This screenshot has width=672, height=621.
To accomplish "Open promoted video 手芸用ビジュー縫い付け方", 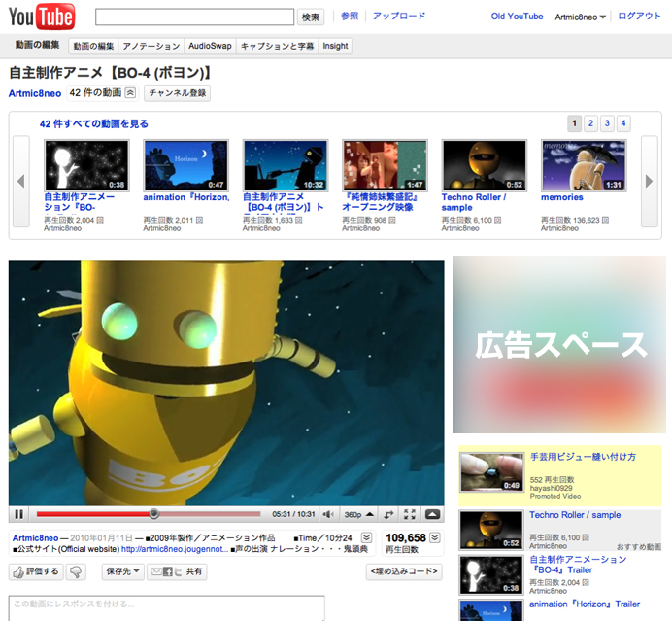I will coord(583,457).
